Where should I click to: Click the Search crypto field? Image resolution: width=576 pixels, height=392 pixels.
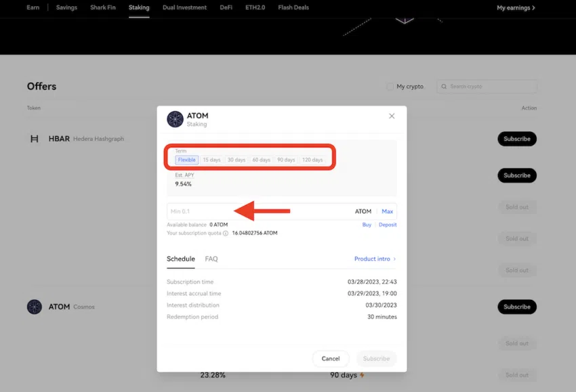point(487,86)
